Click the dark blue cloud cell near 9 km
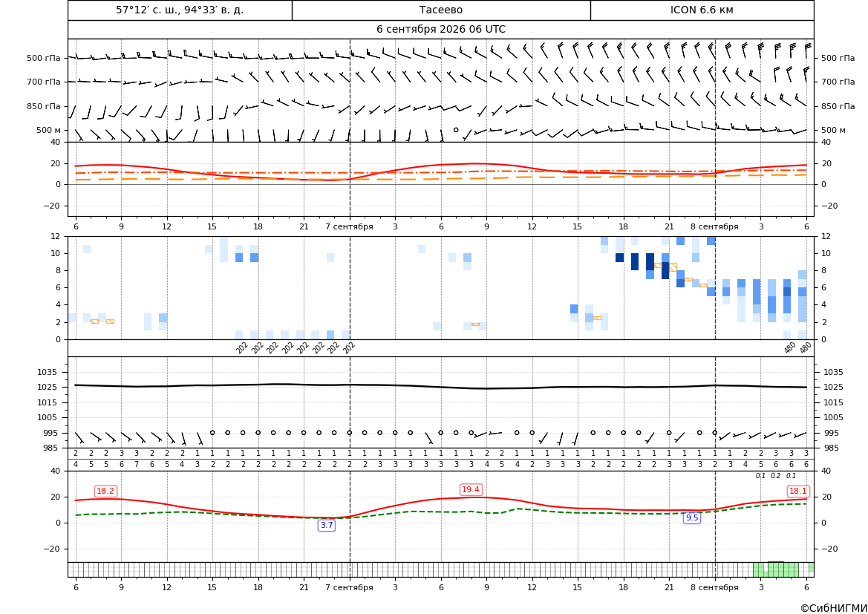868x614 pixels. [x=619, y=258]
